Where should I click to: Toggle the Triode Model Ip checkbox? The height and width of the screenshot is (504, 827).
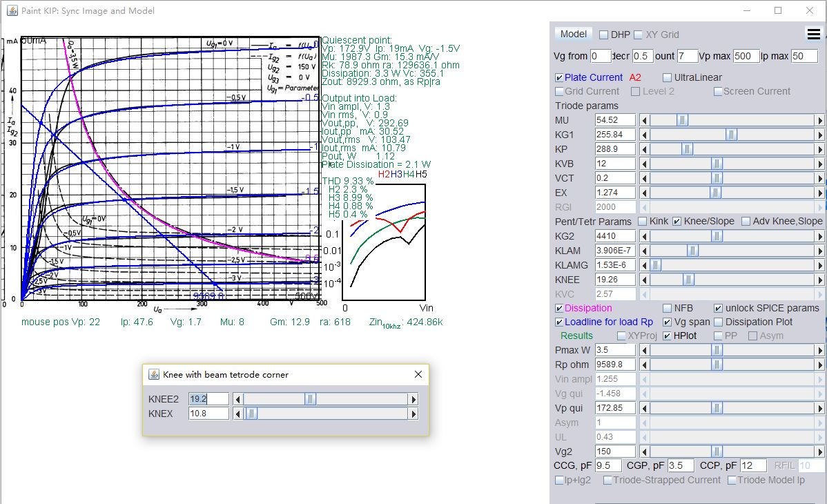click(732, 481)
